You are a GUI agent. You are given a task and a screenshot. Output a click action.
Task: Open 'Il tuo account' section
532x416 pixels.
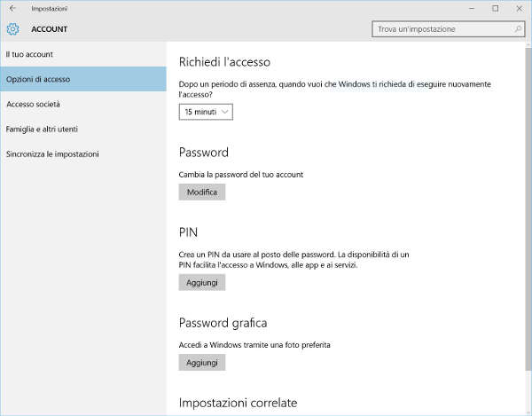(x=30, y=55)
